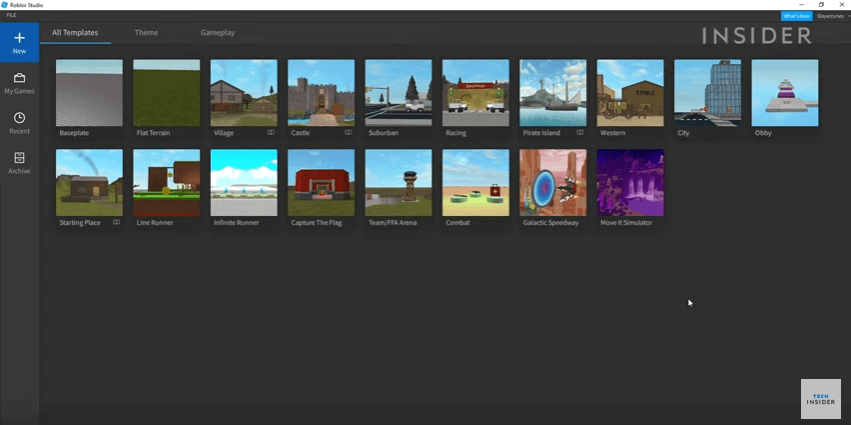Click the What's New button

(796, 16)
